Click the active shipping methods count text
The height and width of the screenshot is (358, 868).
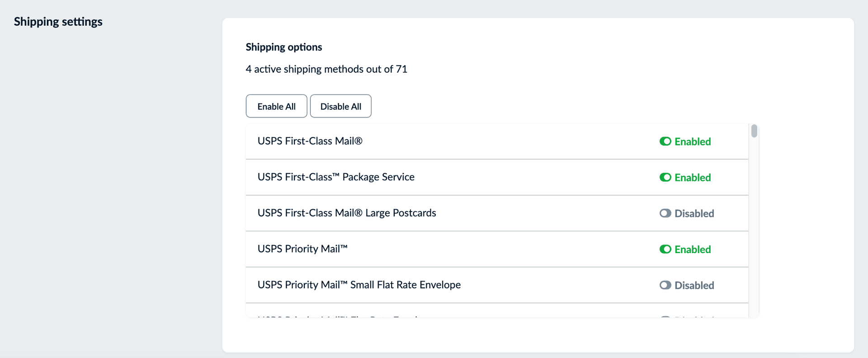point(326,69)
